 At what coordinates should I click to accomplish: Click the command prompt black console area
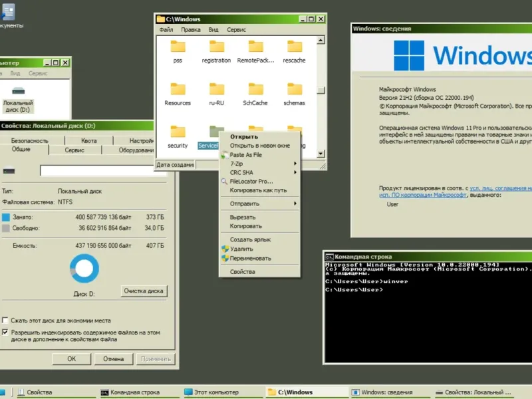point(428,312)
